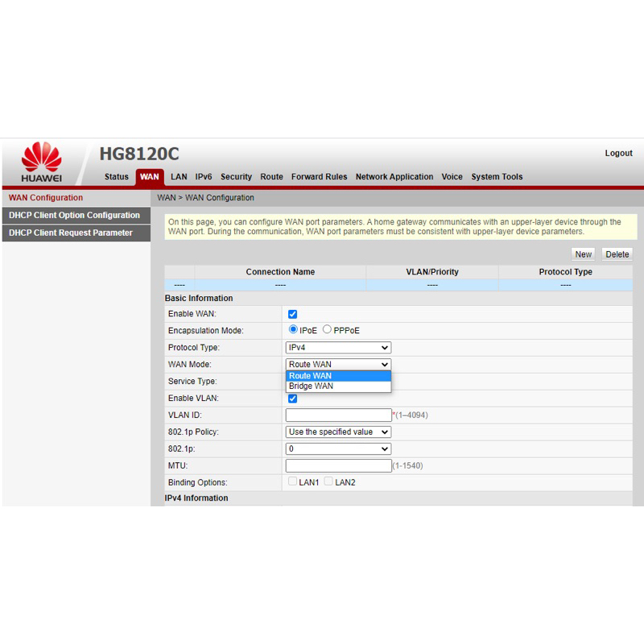The width and height of the screenshot is (644, 644).
Task: Select DHCP Client Request Parameter menu item
Action: [71, 233]
